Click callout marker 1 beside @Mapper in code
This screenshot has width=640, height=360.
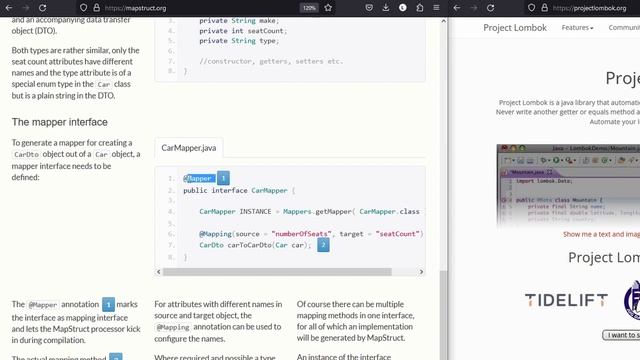[223, 178]
